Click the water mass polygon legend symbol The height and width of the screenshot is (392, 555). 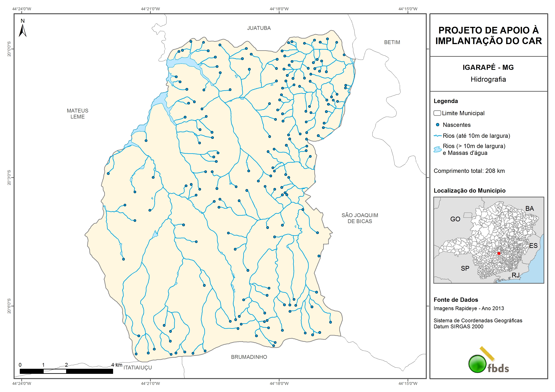tap(437, 149)
